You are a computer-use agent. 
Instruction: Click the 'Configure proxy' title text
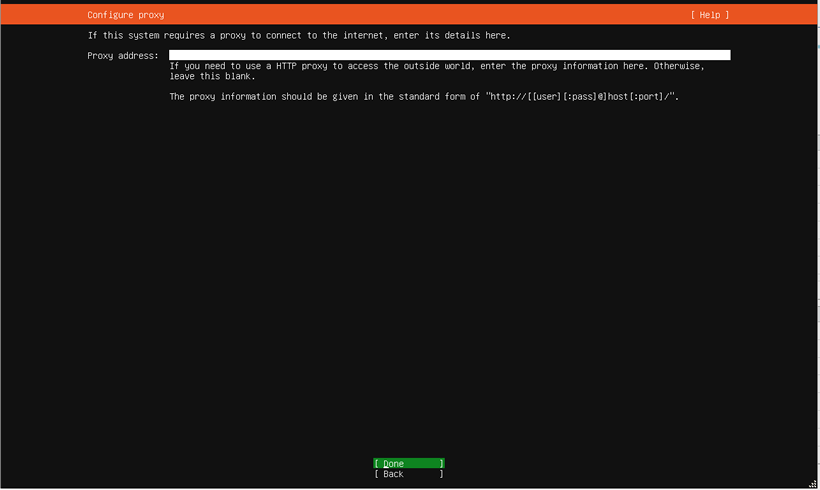click(126, 15)
